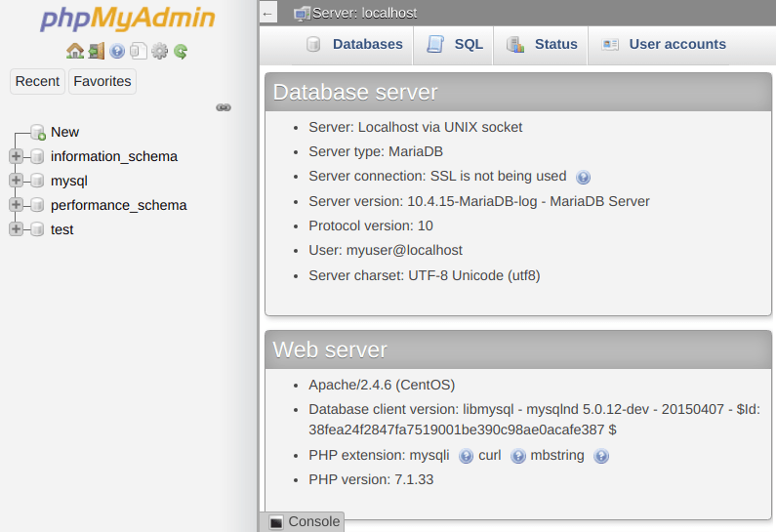776x532 pixels.
Task: Expand the test database tree node
Action: click(x=16, y=229)
